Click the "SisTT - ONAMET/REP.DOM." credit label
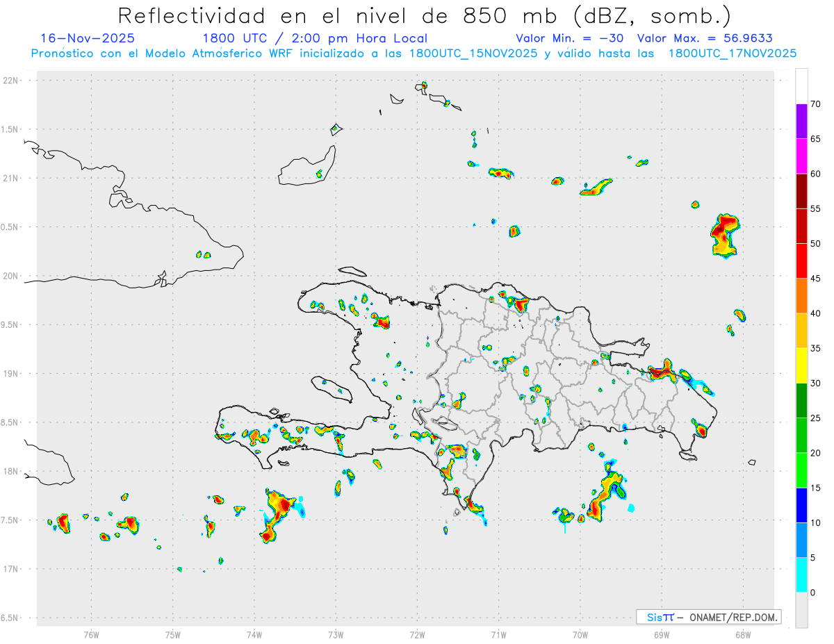 [708, 617]
